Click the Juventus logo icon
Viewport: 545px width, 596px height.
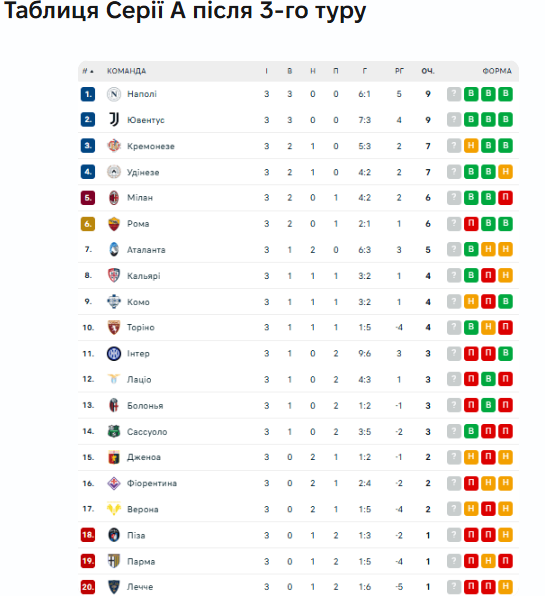pos(114,120)
